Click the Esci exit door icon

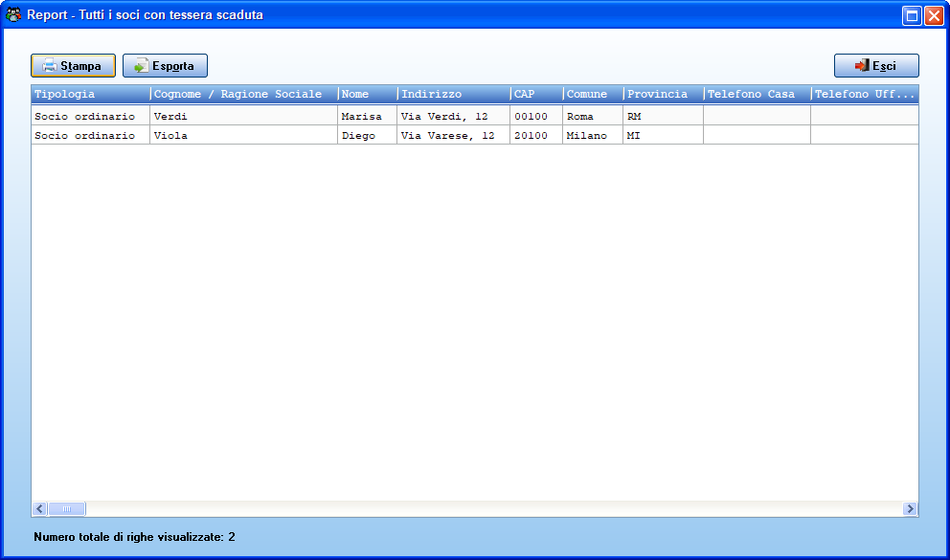pos(862,65)
